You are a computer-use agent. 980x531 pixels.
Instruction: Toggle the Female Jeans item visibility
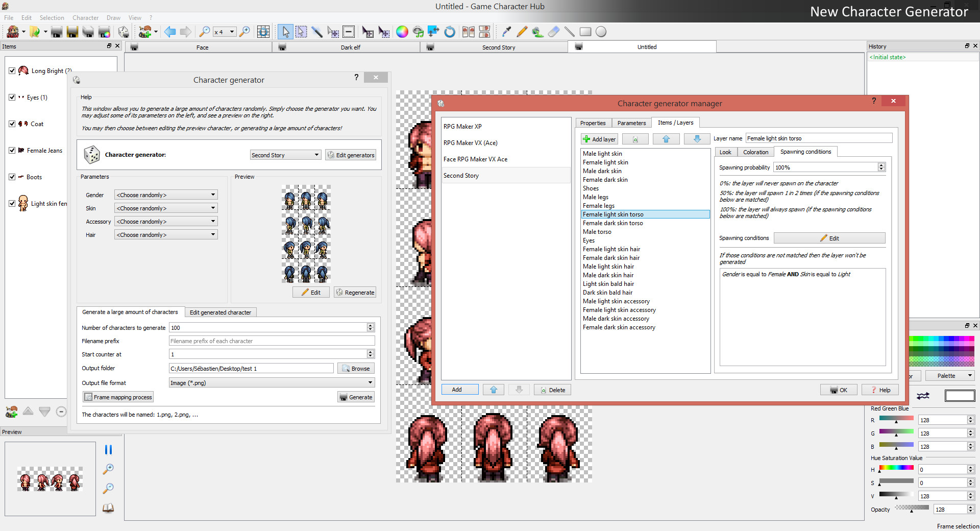pos(12,150)
